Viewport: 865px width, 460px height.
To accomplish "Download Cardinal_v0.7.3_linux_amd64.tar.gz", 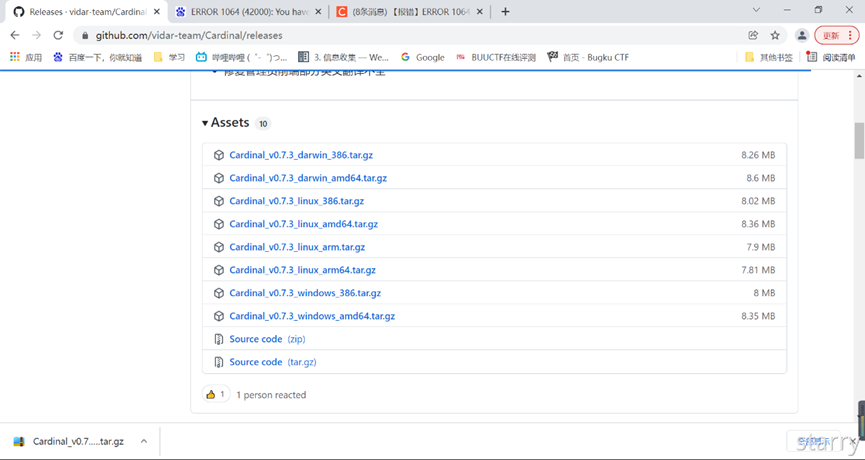I will coord(303,224).
